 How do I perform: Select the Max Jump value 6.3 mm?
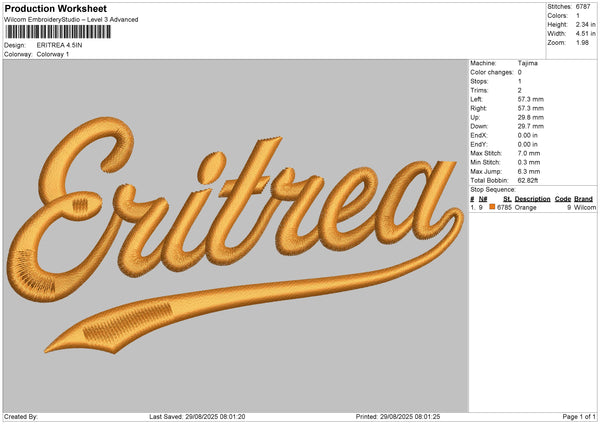pyautogui.click(x=529, y=171)
